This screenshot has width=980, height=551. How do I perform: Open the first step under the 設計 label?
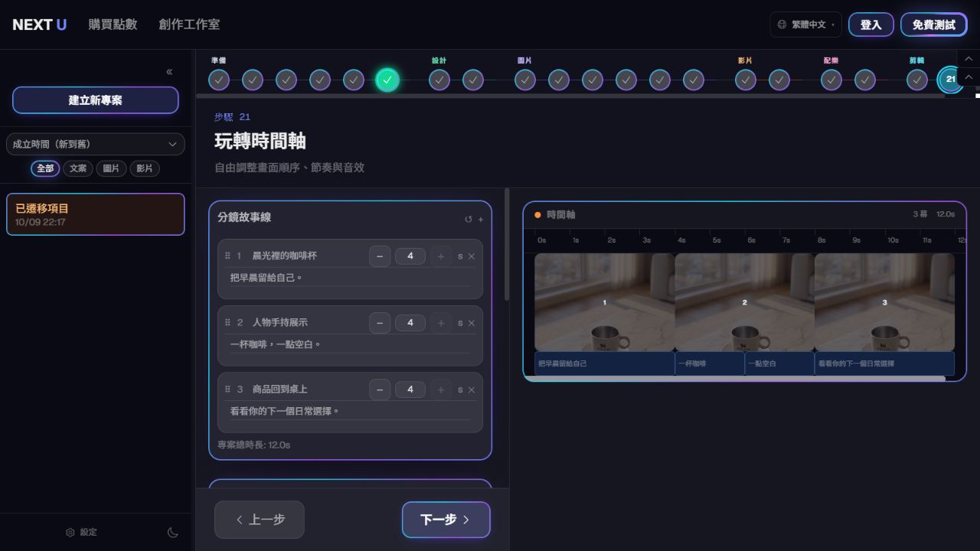(x=439, y=80)
